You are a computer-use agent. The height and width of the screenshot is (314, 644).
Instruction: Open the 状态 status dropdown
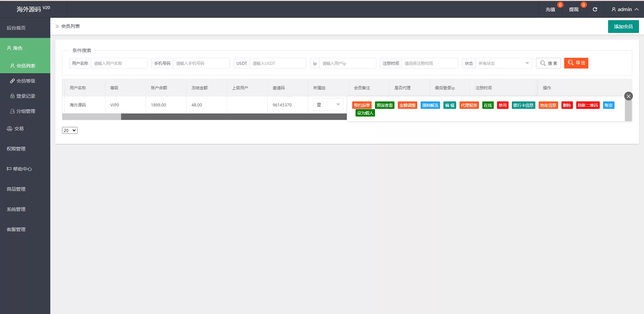503,63
